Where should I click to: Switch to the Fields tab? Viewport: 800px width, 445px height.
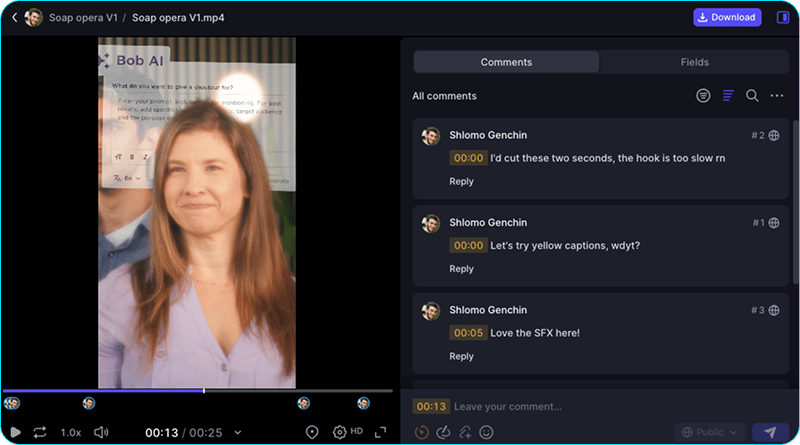(694, 62)
